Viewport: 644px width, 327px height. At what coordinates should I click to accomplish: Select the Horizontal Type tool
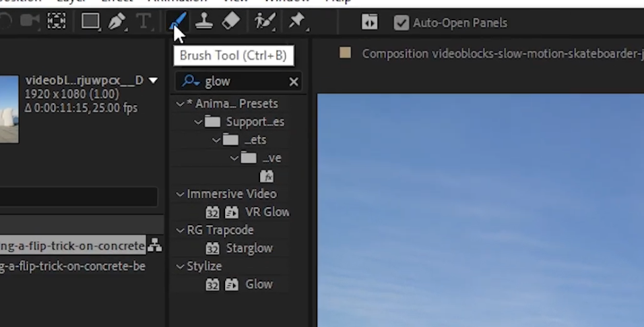pyautogui.click(x=143, y=21)
